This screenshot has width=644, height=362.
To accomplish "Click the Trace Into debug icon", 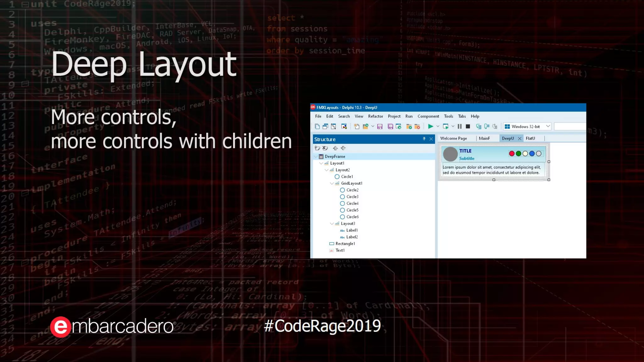I will point(479,126).
